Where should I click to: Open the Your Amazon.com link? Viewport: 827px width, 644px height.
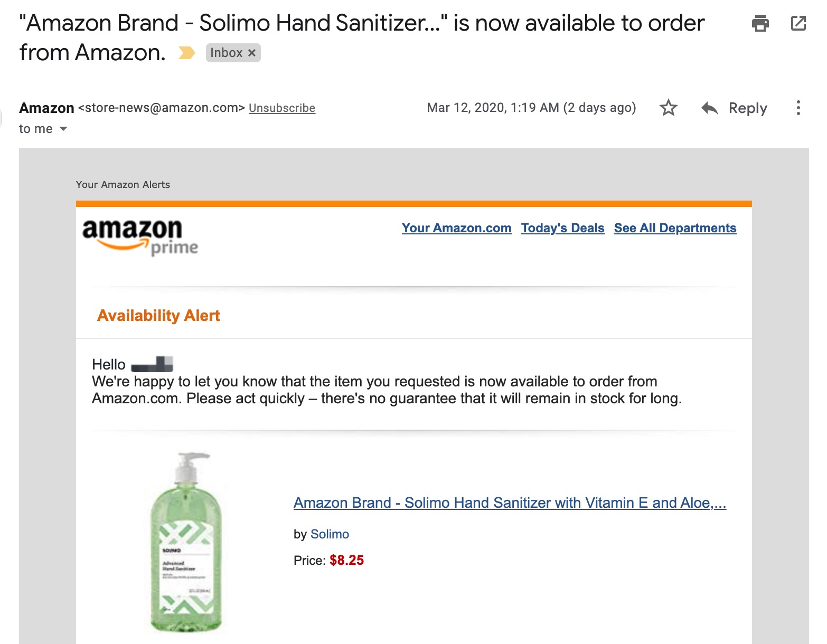click(456, 228)
